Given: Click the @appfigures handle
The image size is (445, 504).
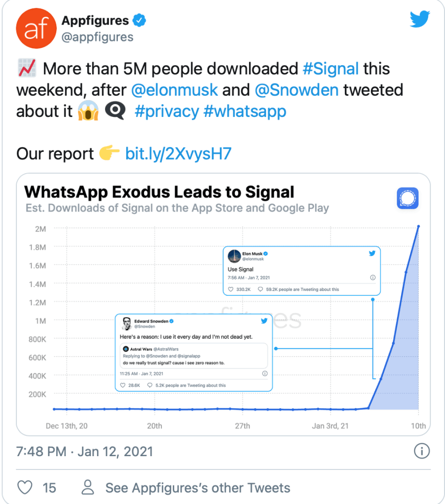Looking at the screenshot, I should pos(97,36).
